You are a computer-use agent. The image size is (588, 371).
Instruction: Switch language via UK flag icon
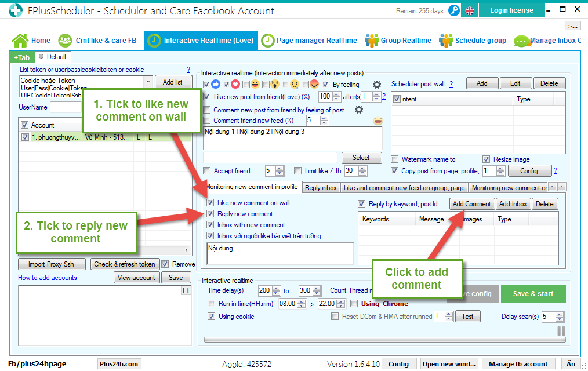click(470, 11)
